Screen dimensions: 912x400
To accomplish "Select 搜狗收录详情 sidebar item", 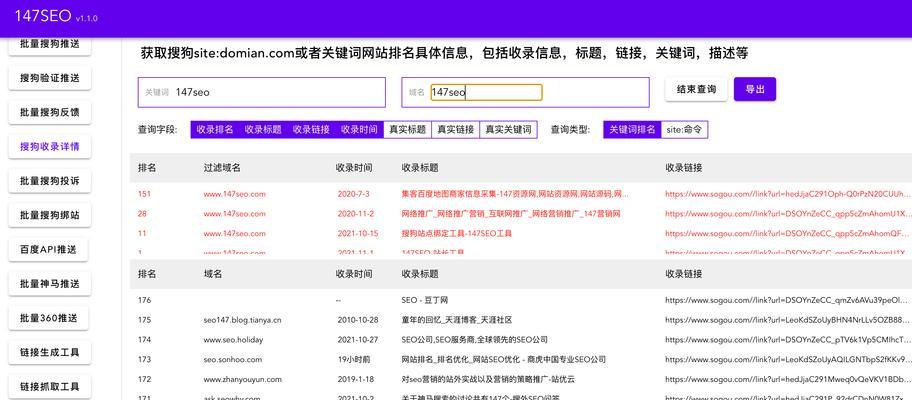I will pos(49,147).
